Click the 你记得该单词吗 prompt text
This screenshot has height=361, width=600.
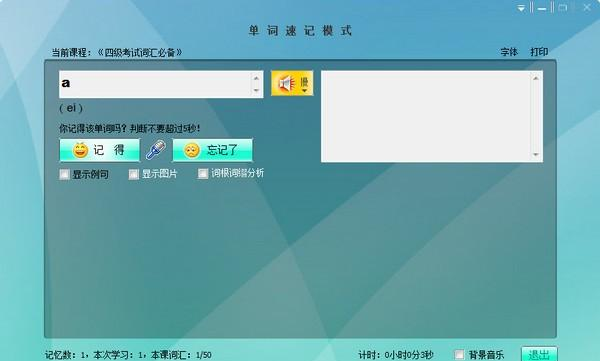pos(130,128)
